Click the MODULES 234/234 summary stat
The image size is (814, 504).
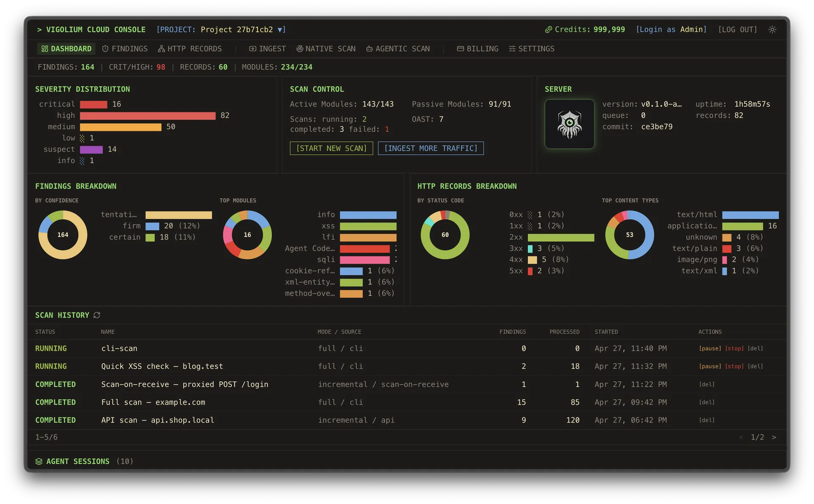[x=277, y=67]
